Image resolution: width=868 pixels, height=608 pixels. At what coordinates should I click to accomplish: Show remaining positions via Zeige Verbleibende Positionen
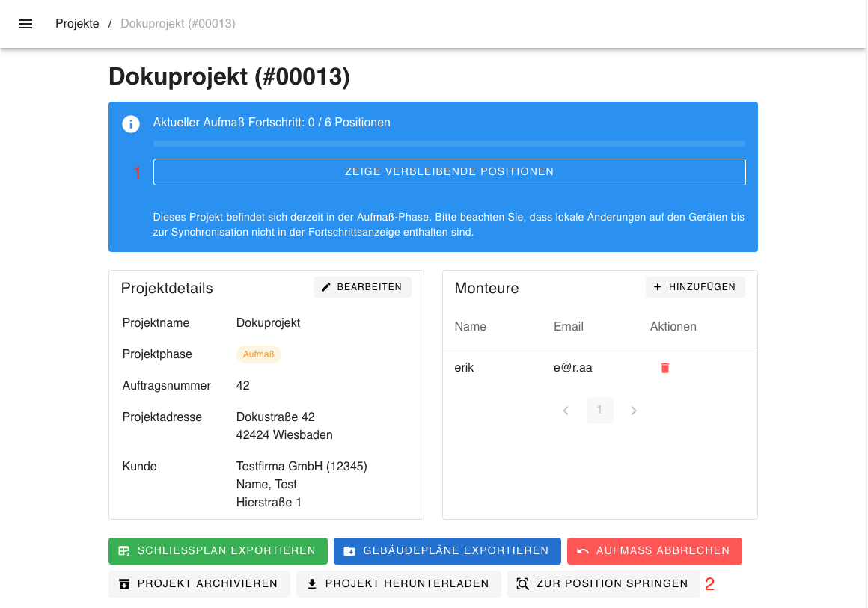[x=449, y=171]
